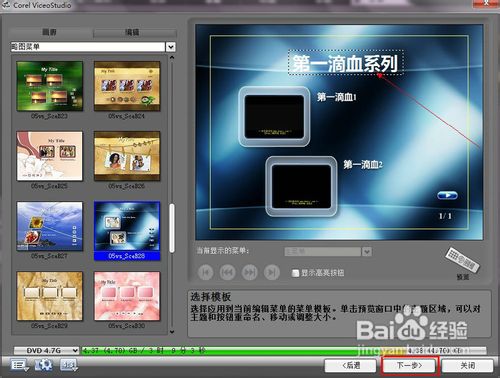500x378 pixels.
Task: Click the blue play arrow in preview
Action: pyautogui.click(x=447, y=195)
